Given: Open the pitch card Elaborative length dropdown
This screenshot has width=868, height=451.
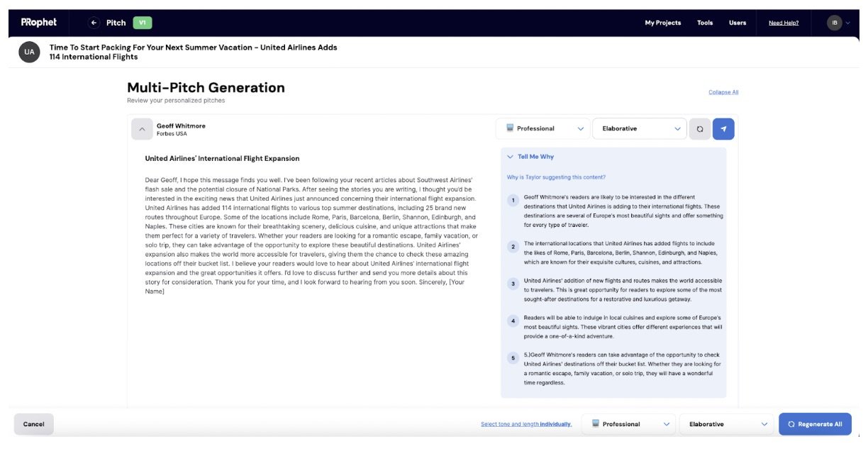Looking at the screenshot, I should [x=639, y=128].
